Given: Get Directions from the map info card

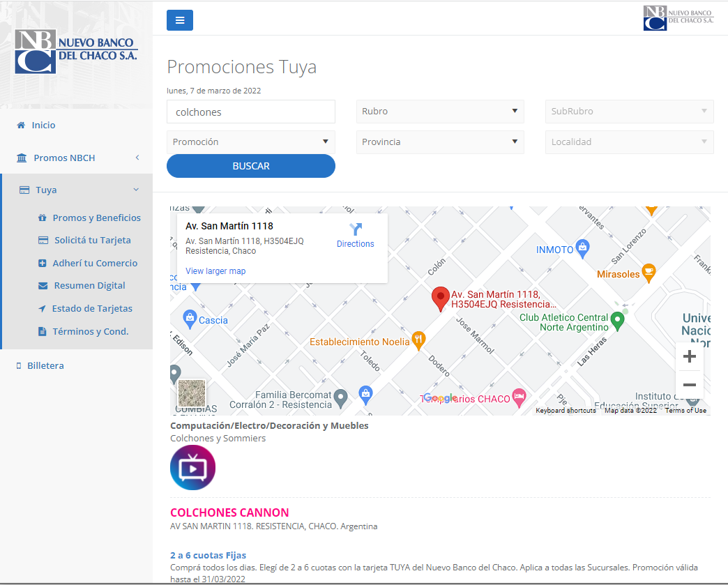Looking at the screenshot, I should click(x=355, y=236).
